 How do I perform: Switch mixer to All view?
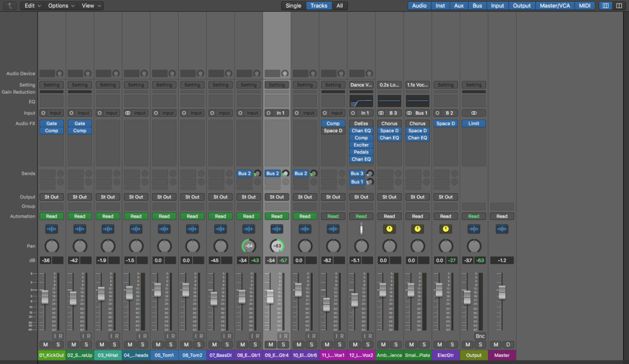tap(340, 6)
